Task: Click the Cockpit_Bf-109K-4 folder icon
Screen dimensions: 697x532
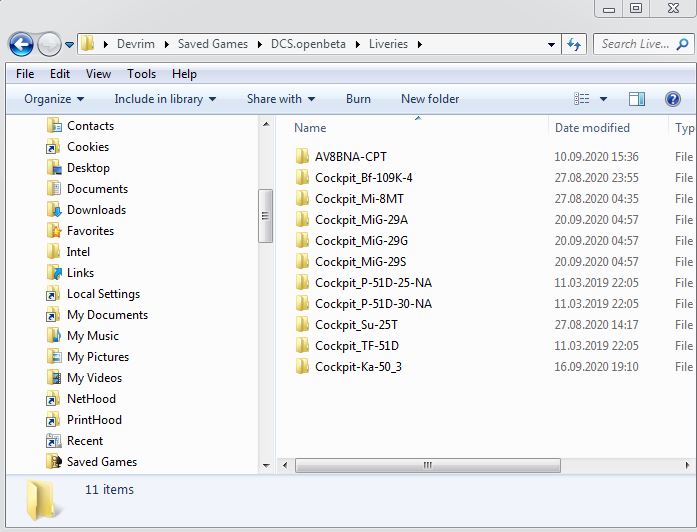Action: pyautogui.click(x=302, y=177)
